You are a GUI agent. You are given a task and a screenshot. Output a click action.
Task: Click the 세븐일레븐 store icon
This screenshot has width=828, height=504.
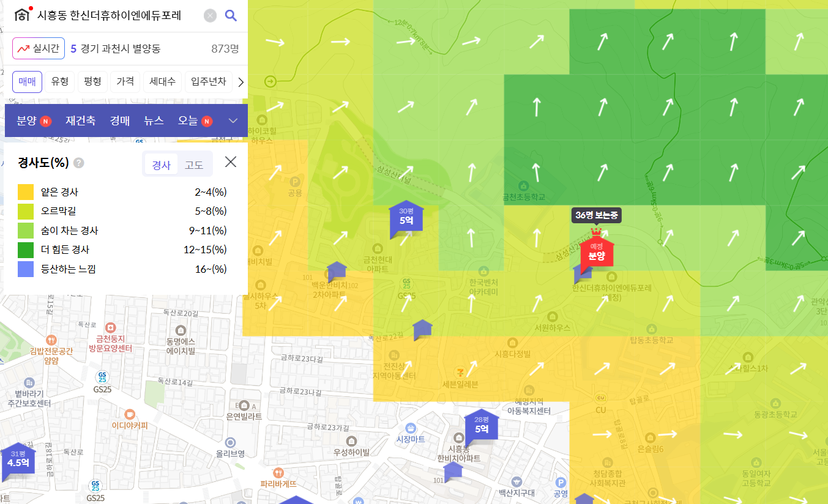460,372
